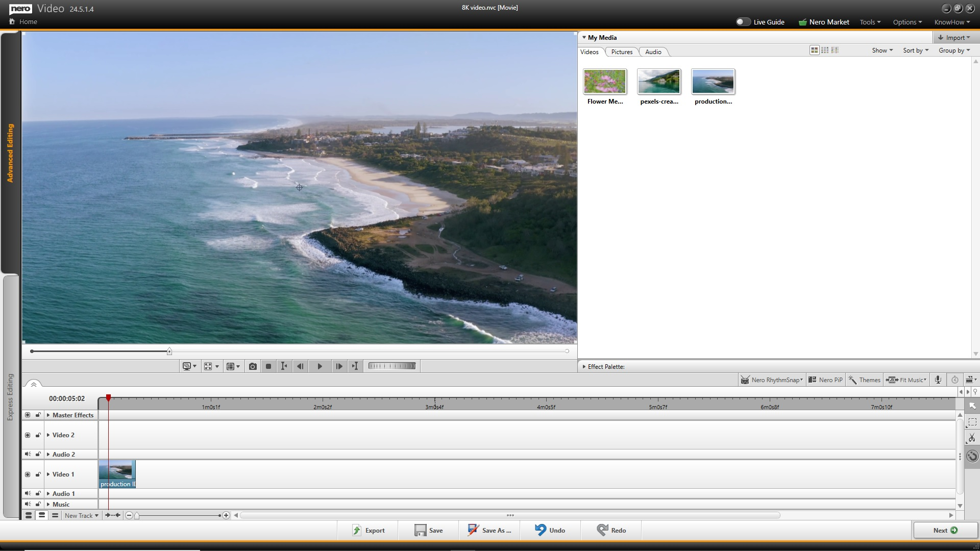The width and height of the screenshot is (980, 551).
Task: Expand the Effect Palette panel
Action: tap(584, 366)
